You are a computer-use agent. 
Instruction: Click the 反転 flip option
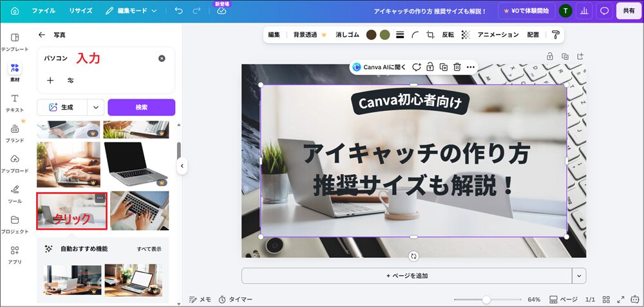(x=448, y=35)
